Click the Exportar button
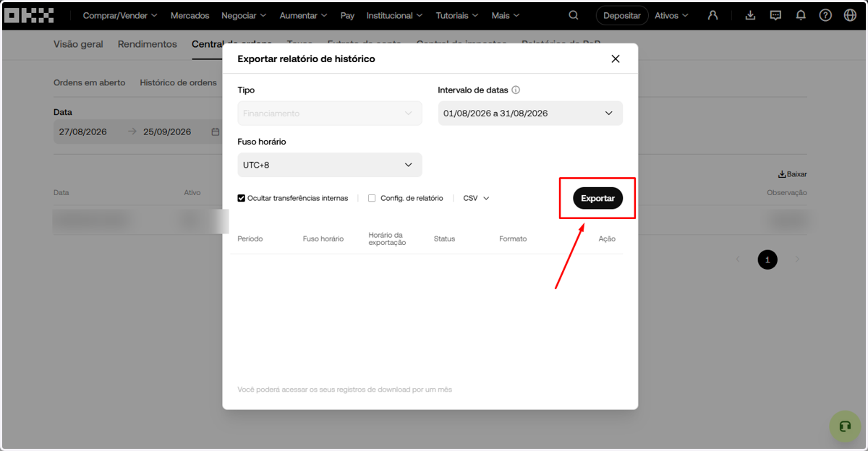 pyautogui.click(x=597, y=198)
